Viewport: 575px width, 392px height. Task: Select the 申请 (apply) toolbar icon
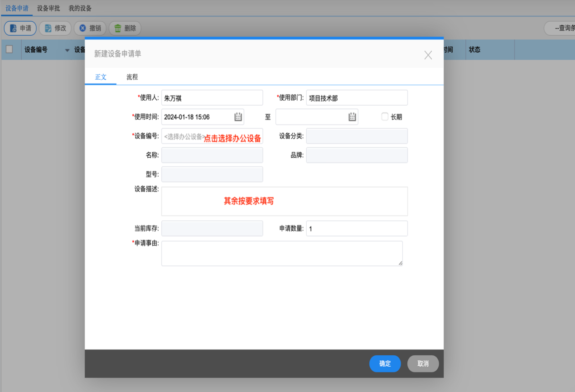tap(14, 28)
